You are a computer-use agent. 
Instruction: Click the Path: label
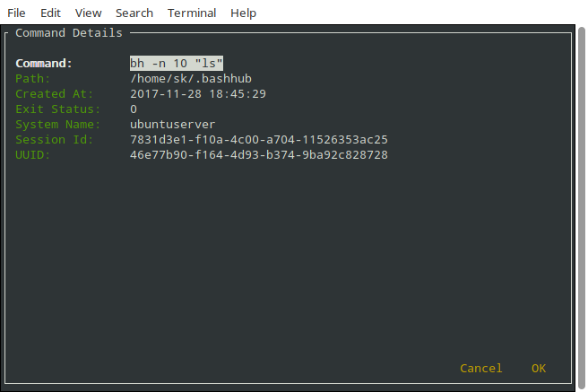click(33, 79)
